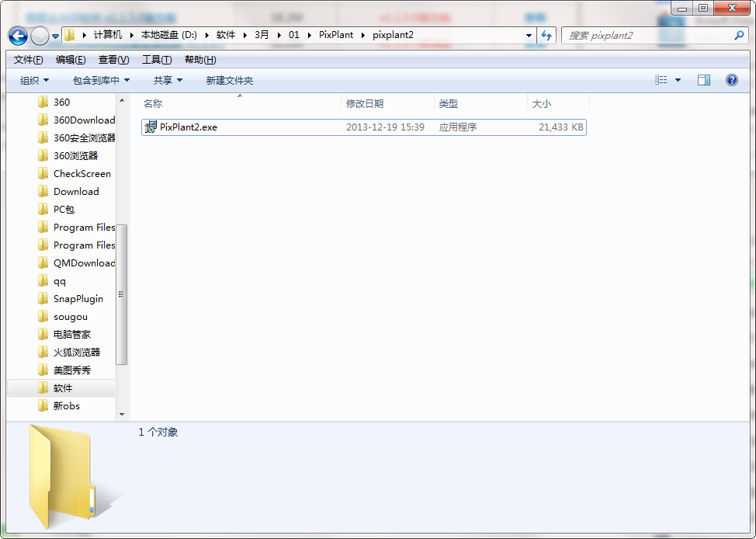Select the SnapPlugin folder in tree
756x539 pixels.
tap(78, 298)
